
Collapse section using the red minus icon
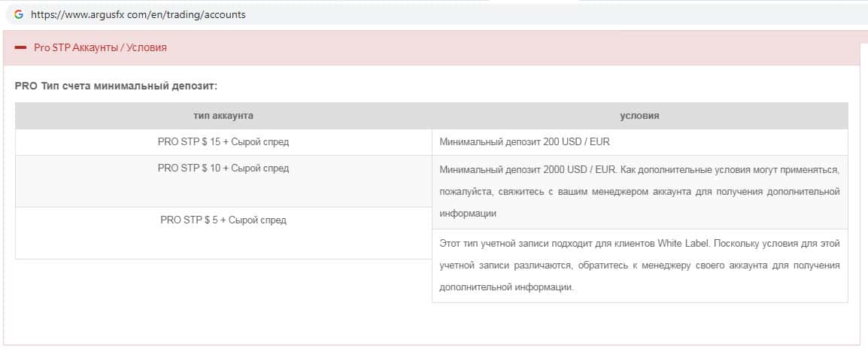(x=20, y=47)
